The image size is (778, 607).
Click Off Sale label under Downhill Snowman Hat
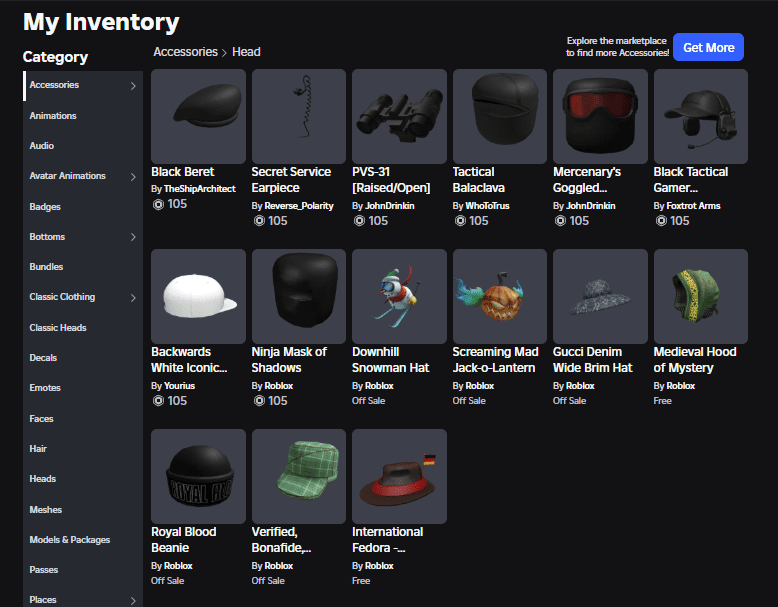click(x=368, y=401)
